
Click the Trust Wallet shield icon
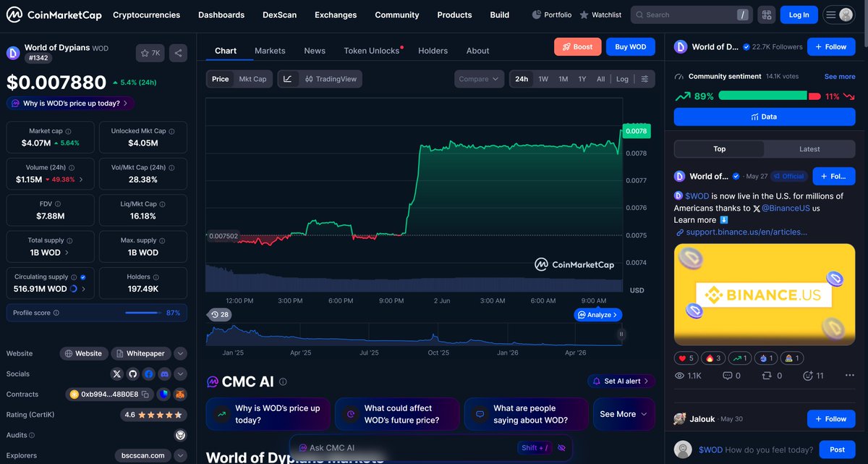pos(164,395)
